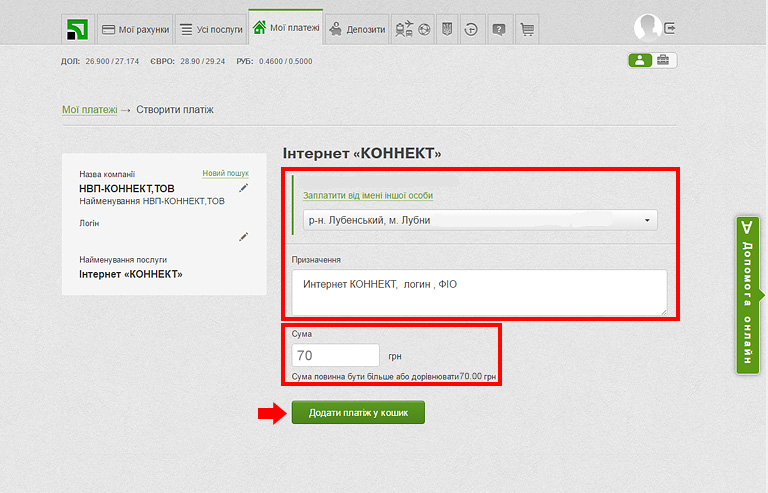The height and width of the screenshot is (493, 768).
Task: Click the Сума amount input field
Action: tap(336, 355)
